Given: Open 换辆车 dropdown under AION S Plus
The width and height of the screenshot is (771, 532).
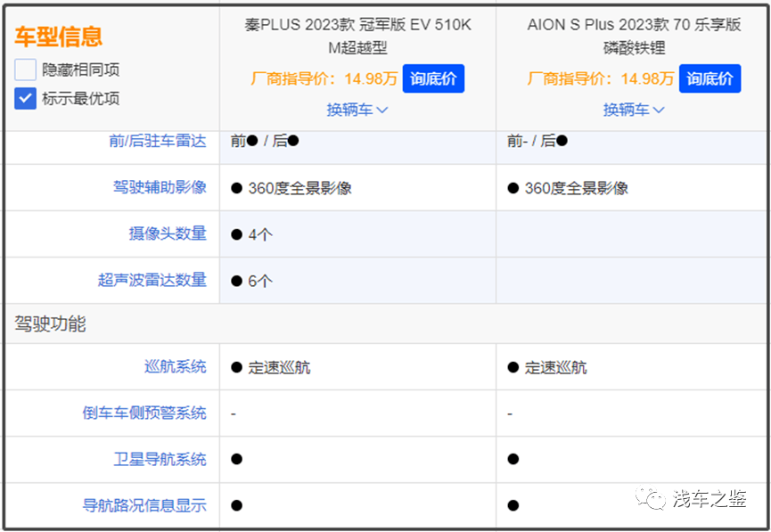Looking at the screenshot, I should coord(634,110).
